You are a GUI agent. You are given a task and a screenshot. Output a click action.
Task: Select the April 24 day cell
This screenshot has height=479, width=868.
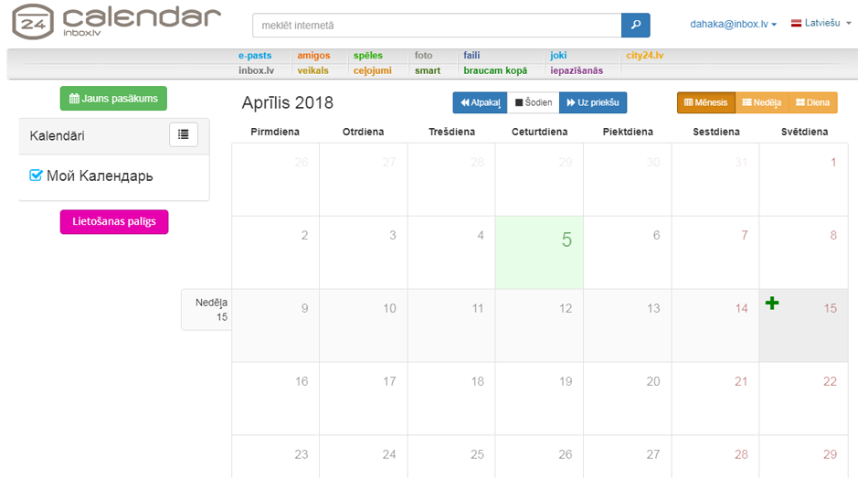(x=363, y=457)
